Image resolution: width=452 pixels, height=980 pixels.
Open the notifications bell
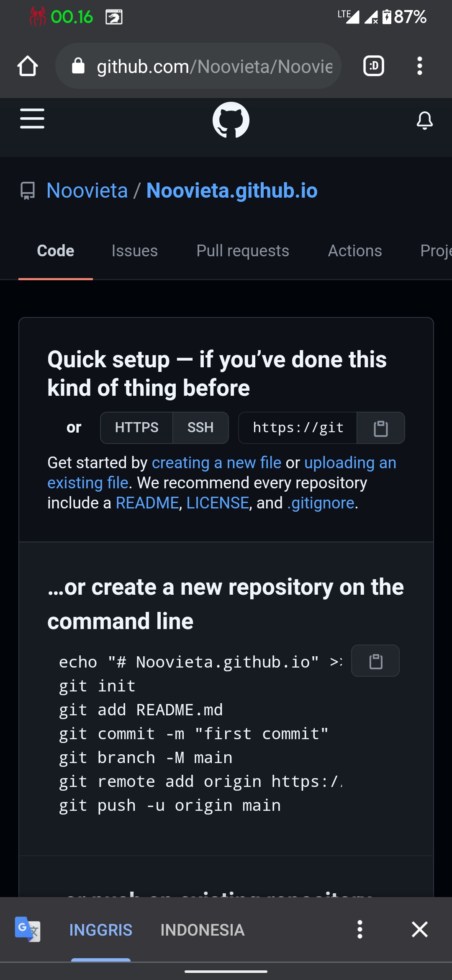tap(424, 121)
